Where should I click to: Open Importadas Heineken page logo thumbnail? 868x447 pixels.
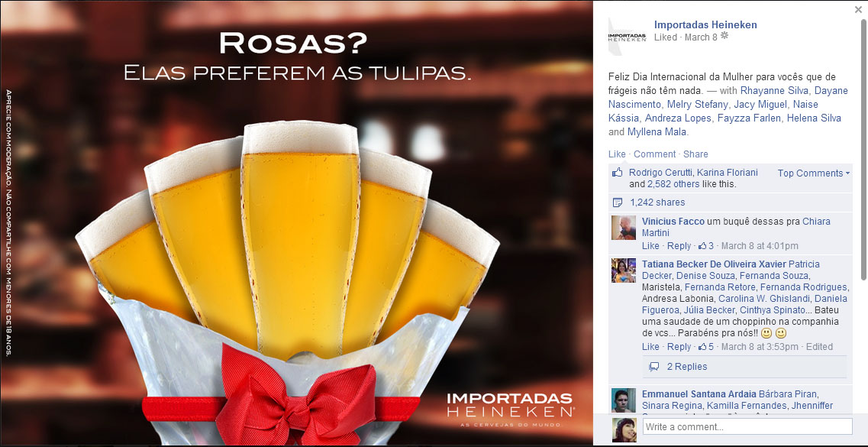tap(627, 37)
